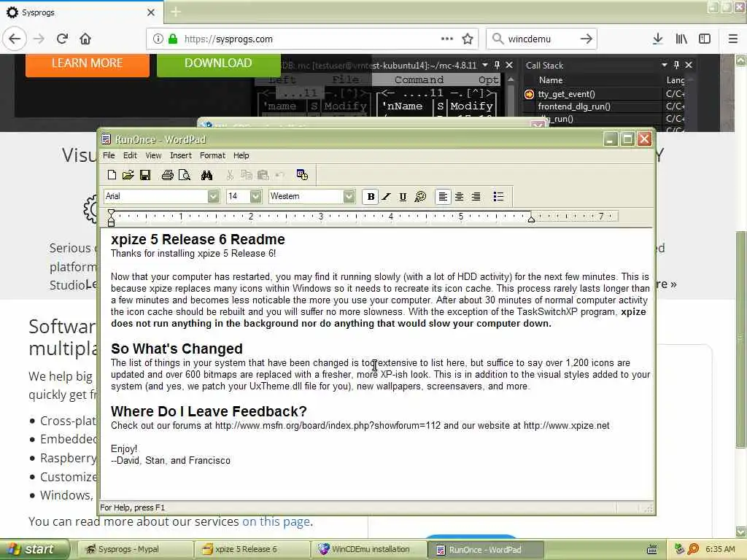
Task: Click the browser Forward arrow button
Action: 39,39
